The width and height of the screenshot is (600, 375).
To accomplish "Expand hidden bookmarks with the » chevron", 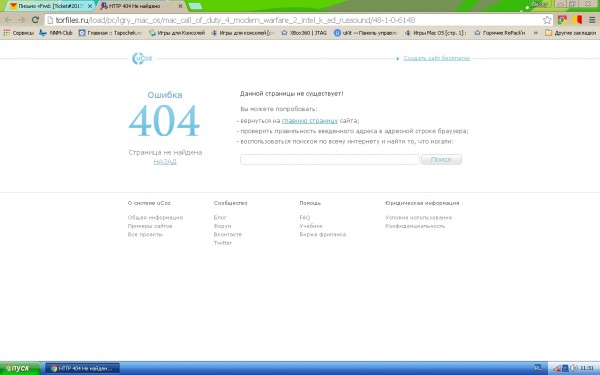I will 535,33.
